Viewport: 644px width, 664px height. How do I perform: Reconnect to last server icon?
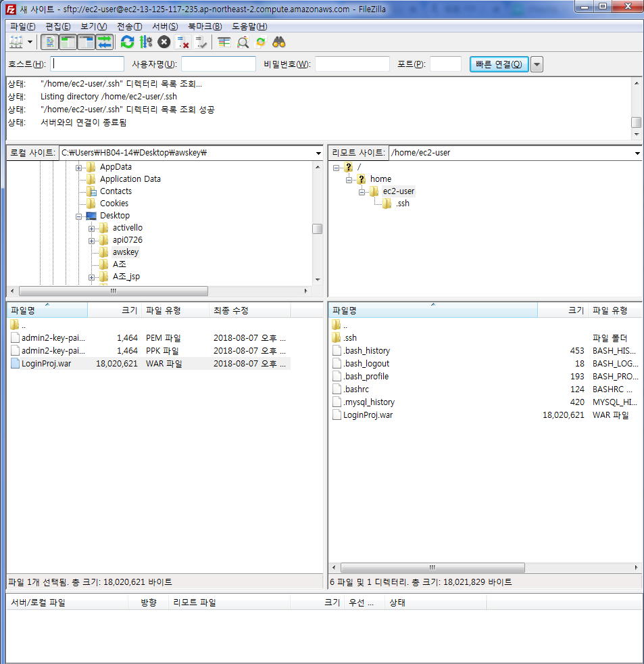point(201,43)
